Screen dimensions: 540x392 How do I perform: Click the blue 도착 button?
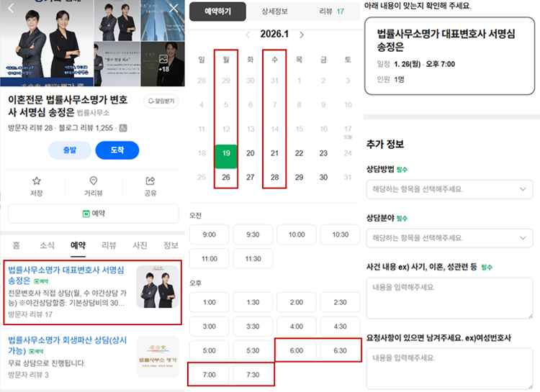[x=117, y=150]
